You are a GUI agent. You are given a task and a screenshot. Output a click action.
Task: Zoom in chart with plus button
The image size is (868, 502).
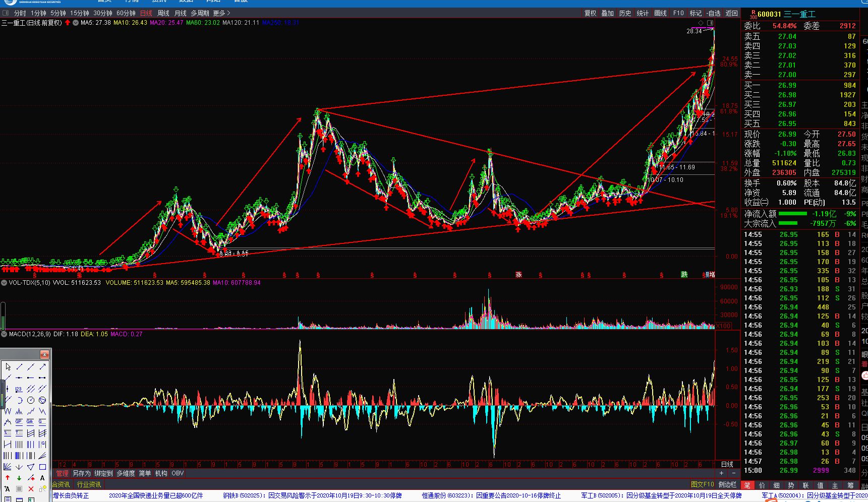point(721,473)
